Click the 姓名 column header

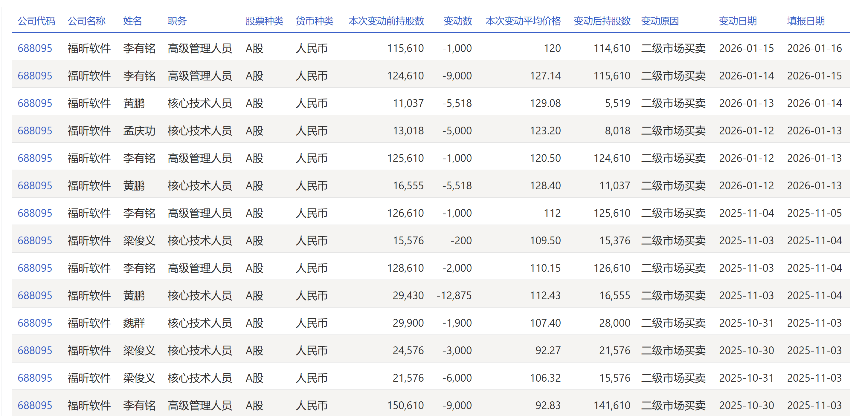[132, 21]
